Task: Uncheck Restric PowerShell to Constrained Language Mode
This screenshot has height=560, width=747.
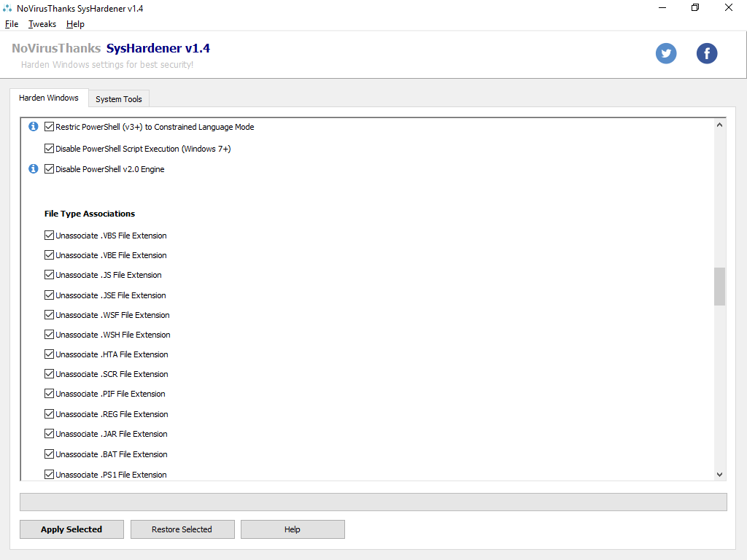Action: 49,127
